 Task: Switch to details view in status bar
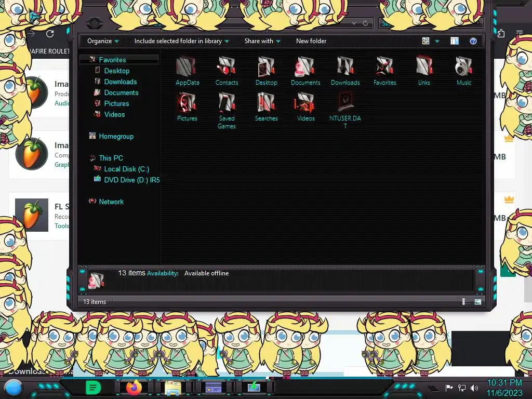click(x=463, y=302)
